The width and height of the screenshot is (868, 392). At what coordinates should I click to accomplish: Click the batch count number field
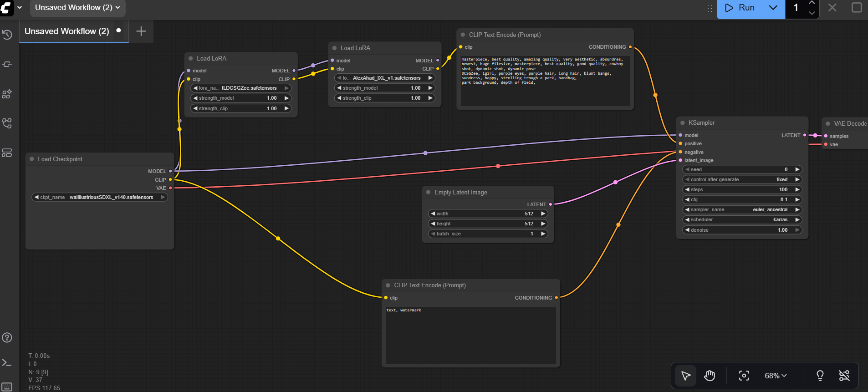(x=797, y=8)
